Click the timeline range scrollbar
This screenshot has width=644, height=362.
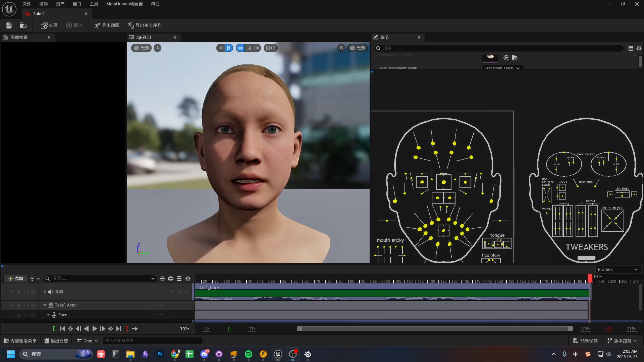point(435,329)
